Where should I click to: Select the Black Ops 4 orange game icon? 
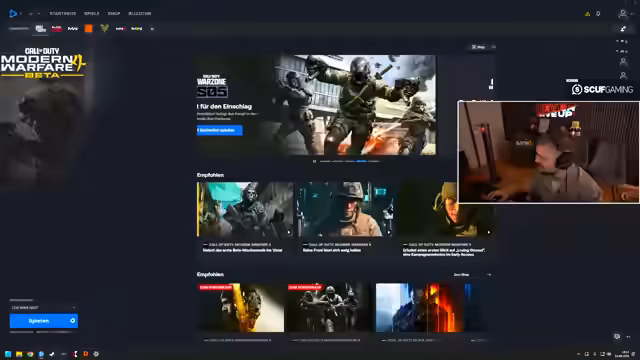(89, 29)
